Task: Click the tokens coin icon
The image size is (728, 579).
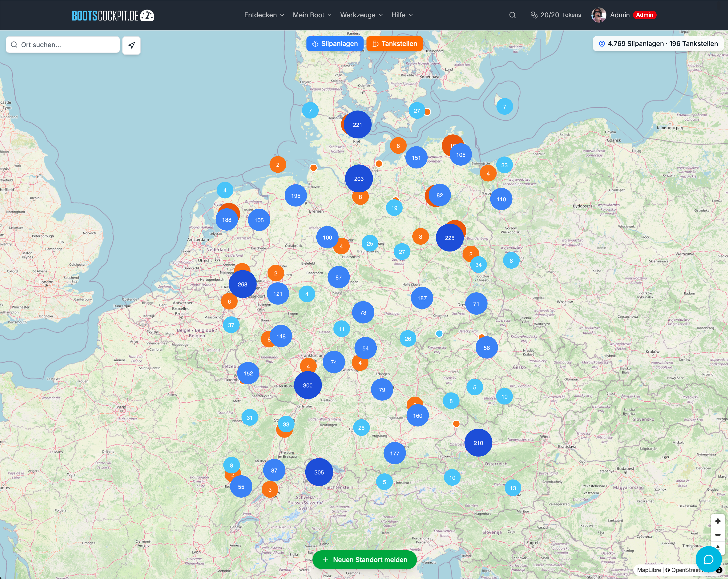Action: pyautogui.click(x=533, y=15)
